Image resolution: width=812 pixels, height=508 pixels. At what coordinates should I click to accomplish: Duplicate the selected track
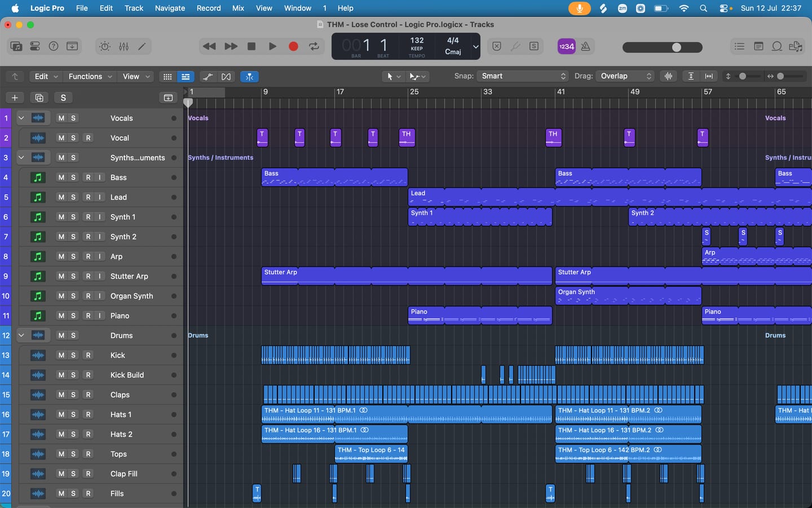click(39, 98)
